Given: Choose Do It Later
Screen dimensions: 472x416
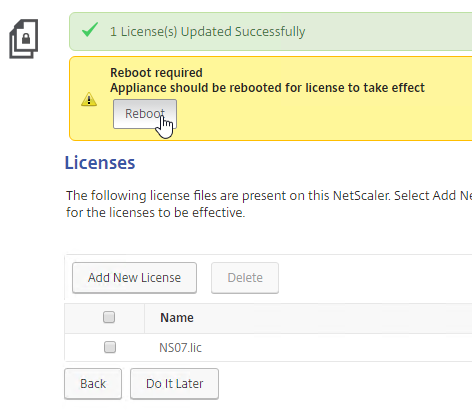Looking at the screenshot, I should tap(174, 384).
